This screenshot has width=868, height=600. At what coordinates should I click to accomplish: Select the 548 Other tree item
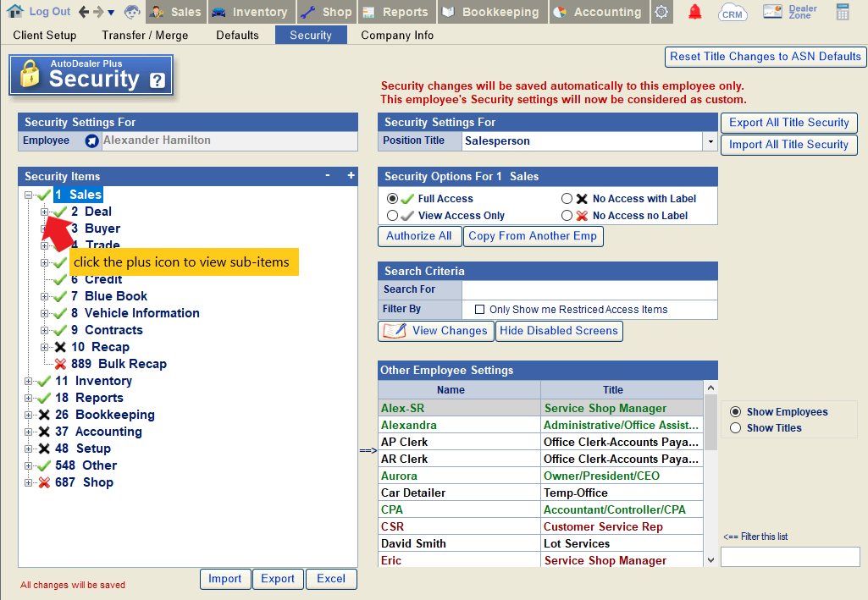(86, 465)
